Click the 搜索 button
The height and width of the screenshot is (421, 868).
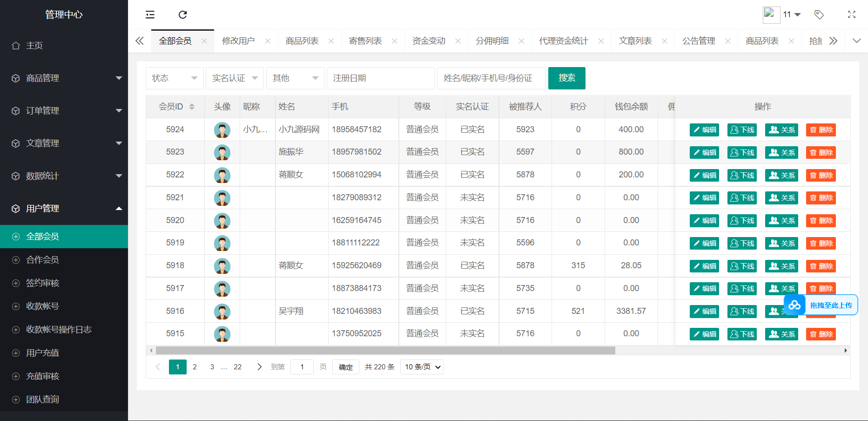[567, 78]
